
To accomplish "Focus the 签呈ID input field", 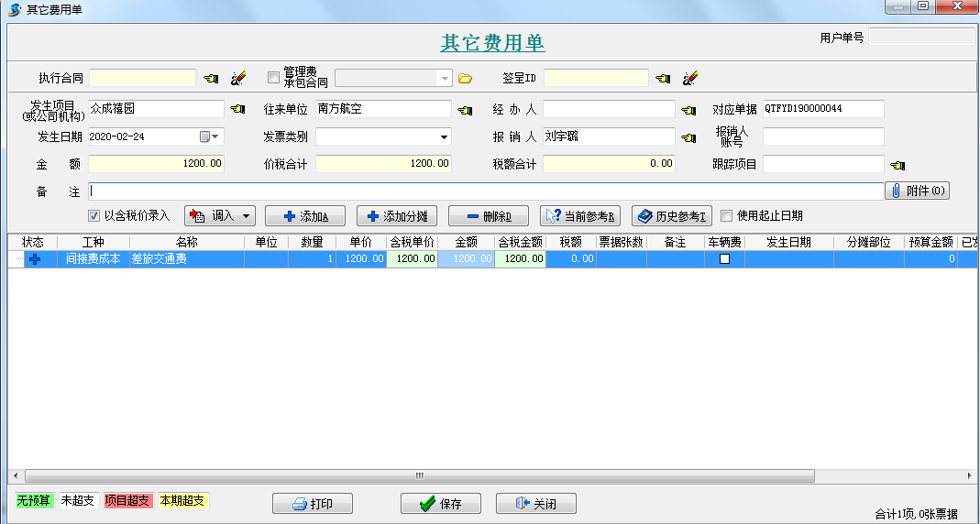I will (x=596, y=78).
